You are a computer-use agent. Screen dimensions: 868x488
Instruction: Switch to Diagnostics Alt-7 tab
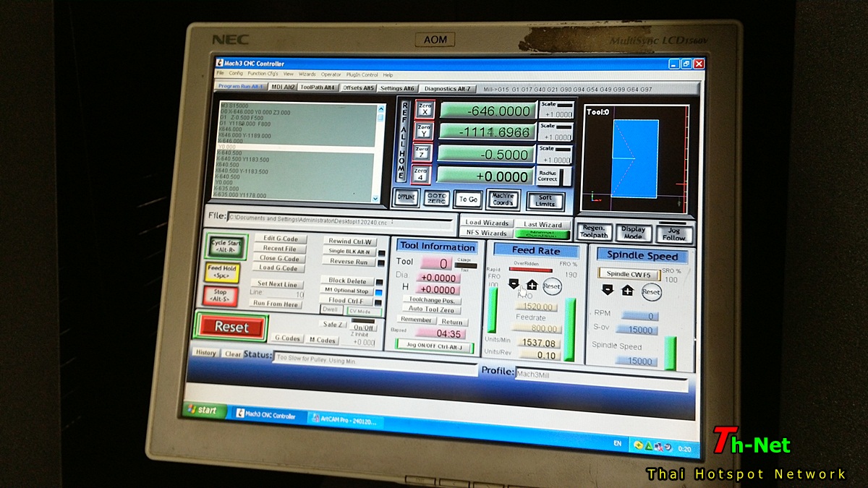[x=447, y=89]
